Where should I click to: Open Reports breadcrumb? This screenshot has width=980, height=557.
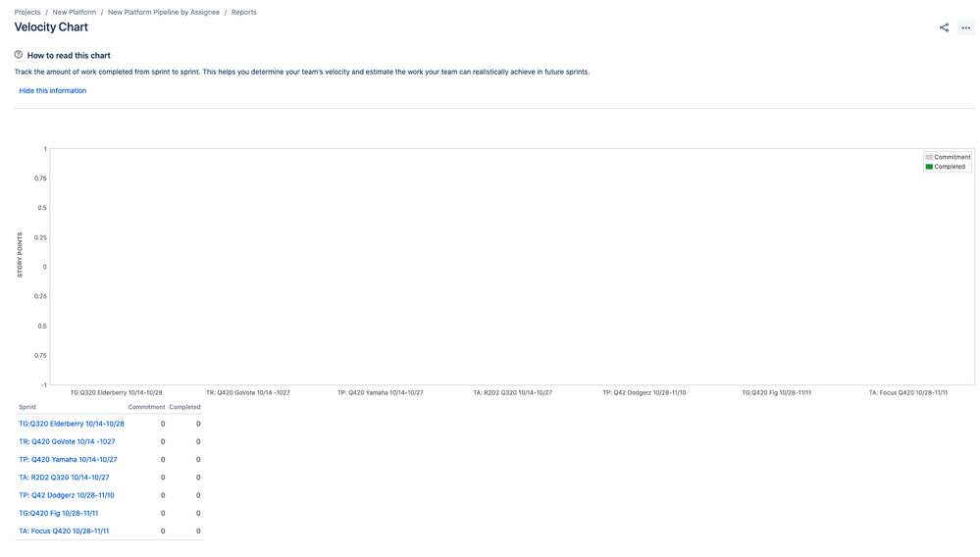click(243, 12)
